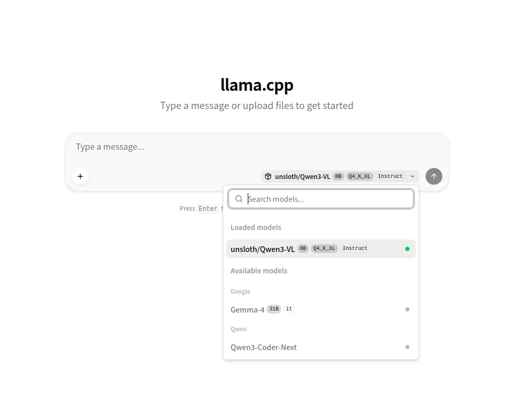Click the magnifying glass search icon
Screen dimensions: 532x408
(x=239, y=199)
